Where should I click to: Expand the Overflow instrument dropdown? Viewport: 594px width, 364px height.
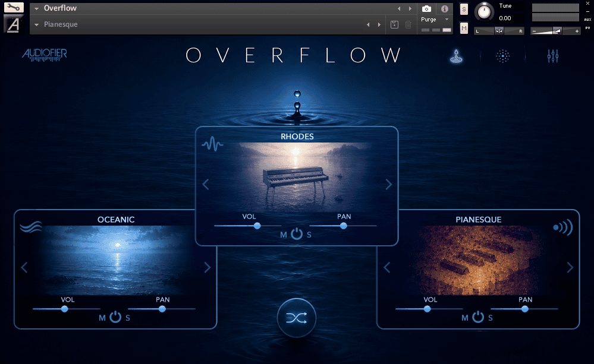37,8
